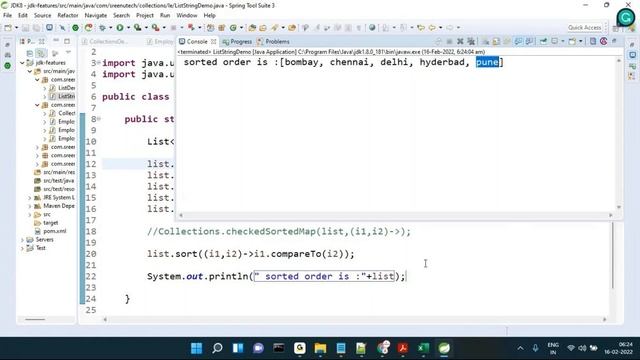Switch to the Progress tab
640x360 pixels.
coord(237,42)
